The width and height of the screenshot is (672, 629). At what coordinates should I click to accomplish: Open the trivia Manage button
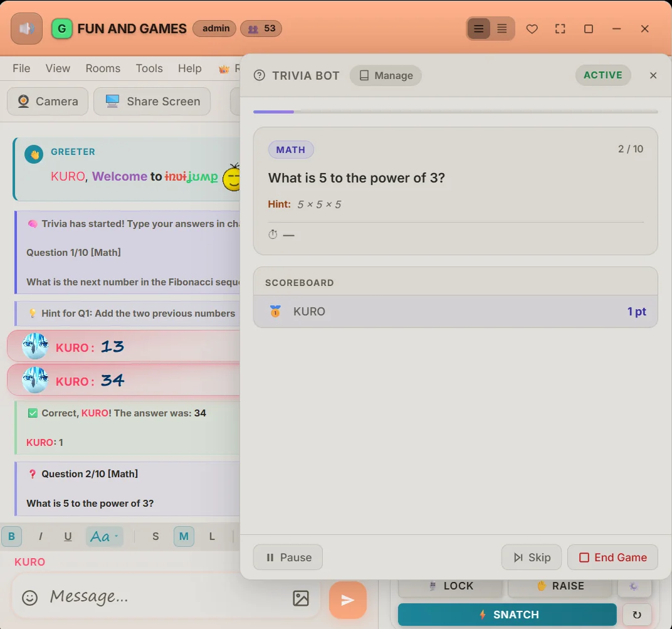point(386,75)
